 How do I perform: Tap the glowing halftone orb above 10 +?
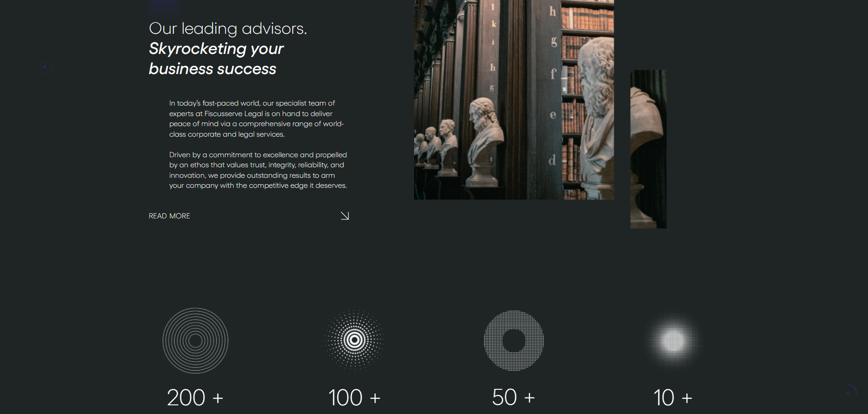click(x=673, y=340)
